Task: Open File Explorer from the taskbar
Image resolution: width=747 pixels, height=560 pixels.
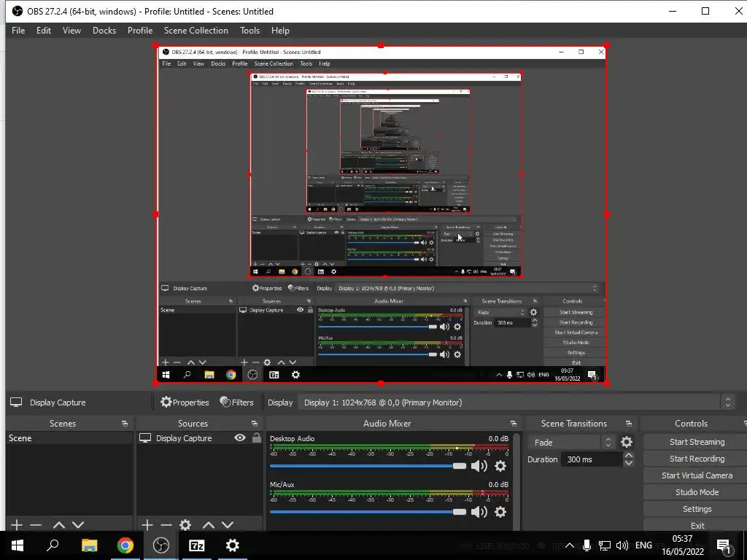Action: click(89, 545)
